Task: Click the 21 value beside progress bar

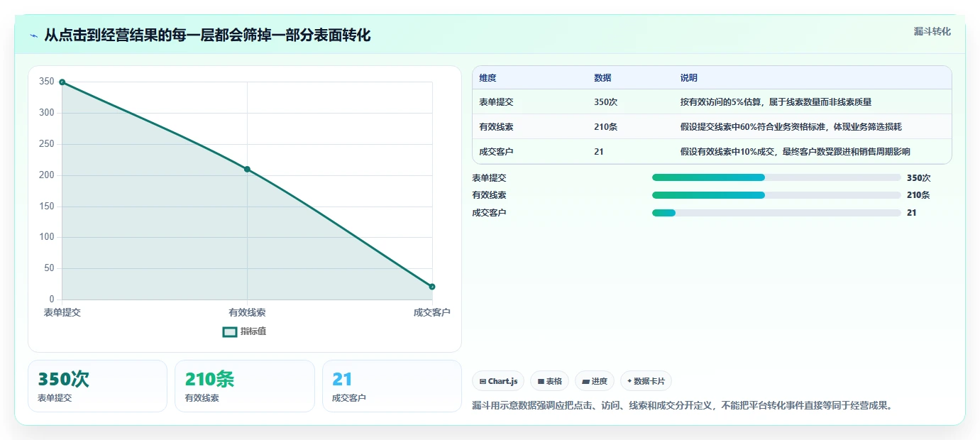Action: (x=912, y=213)
